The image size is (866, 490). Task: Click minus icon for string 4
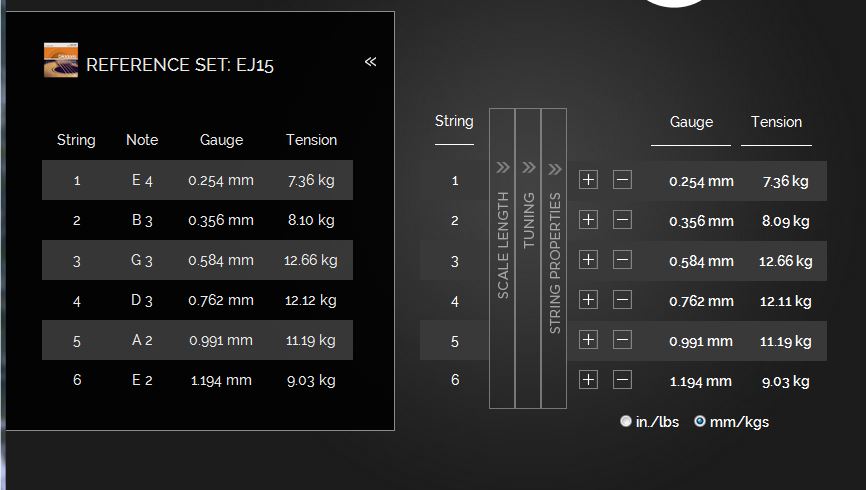pyautogui.click(x=622, y=300)
